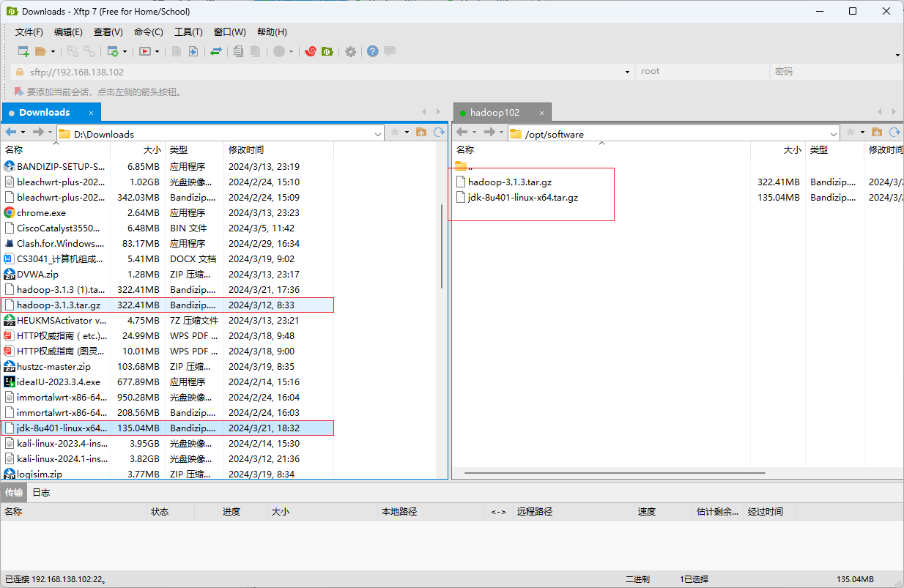Open help via the blue question icon

(x=373, y=51)
